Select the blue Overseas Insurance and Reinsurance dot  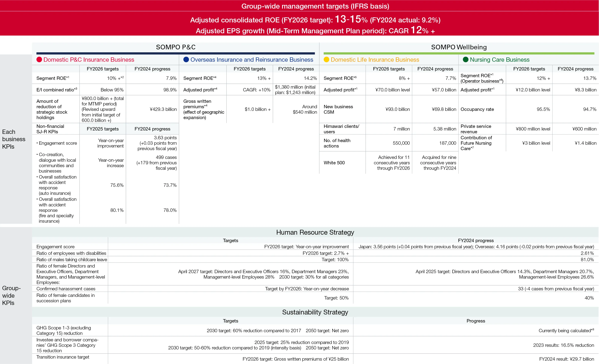click(x=186, y=59)
